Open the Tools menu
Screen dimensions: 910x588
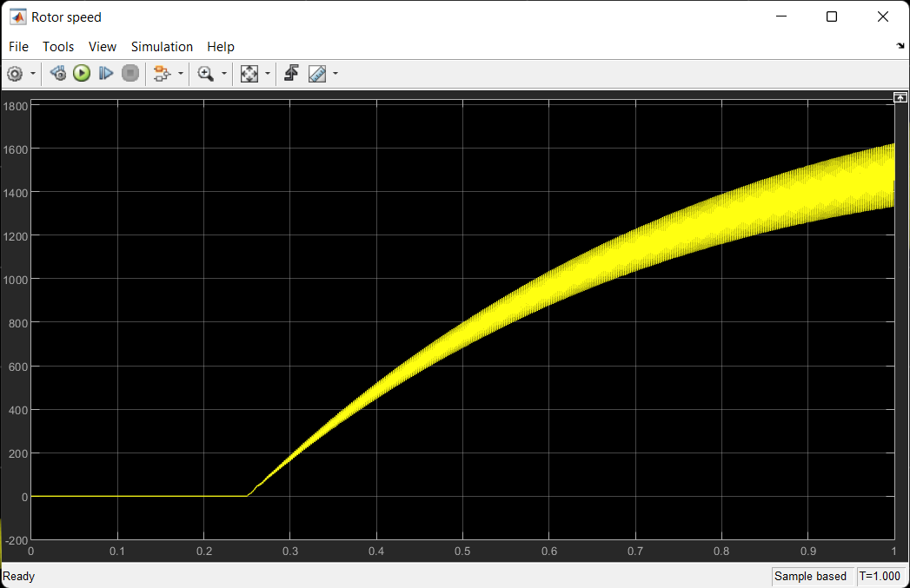(x=58, y=47)
